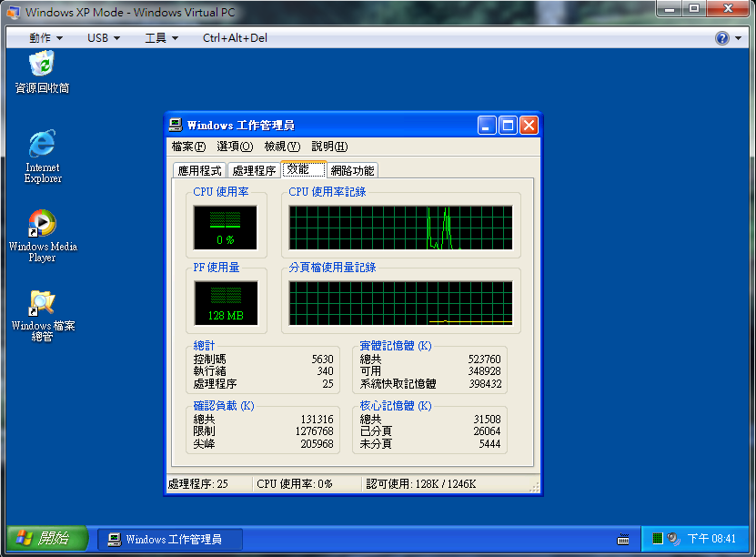Open the 工具 dropdown menu
The image size is (756, 557).
click(162, 37)
